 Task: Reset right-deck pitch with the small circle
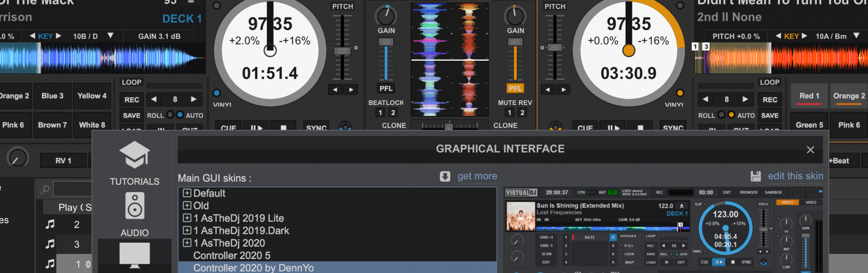542,48
